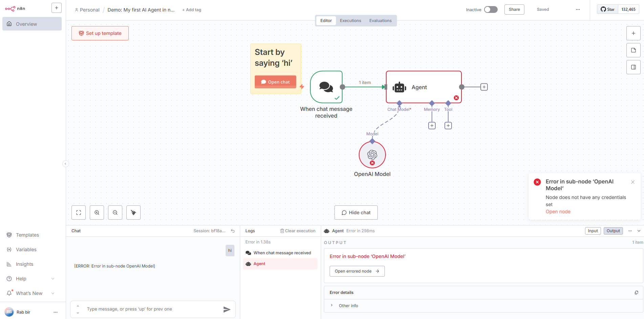644x319 pixels.
Task: Select 'When chat message received' log entry
Action: (x=280, y=253)
